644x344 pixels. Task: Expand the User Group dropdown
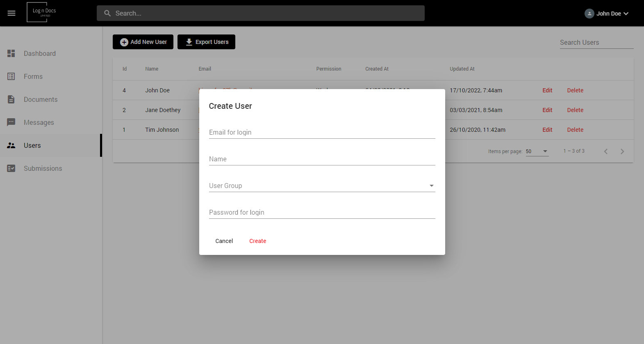[322, 186]
